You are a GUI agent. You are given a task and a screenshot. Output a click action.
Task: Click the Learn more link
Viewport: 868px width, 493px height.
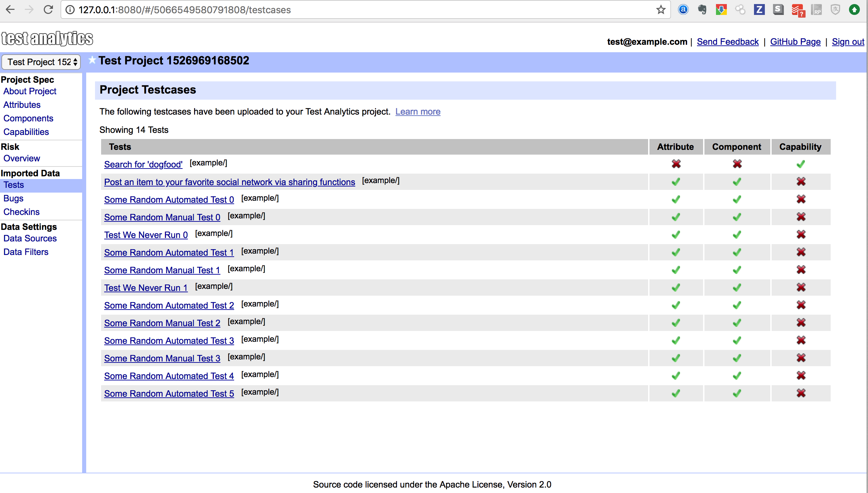(418, 112)
